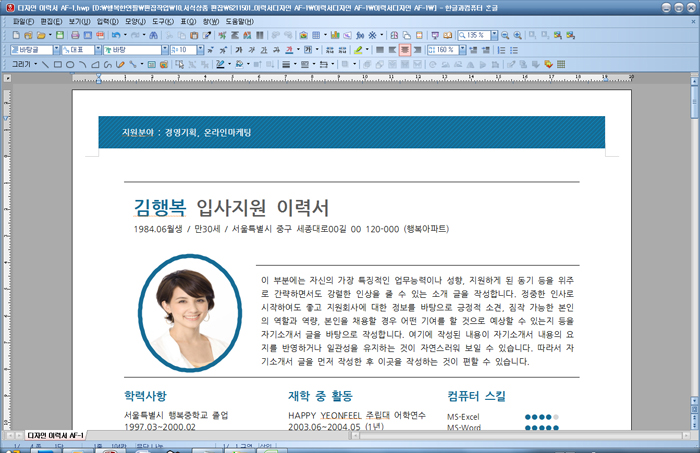Insert a table using the grid icon

[x=316, y=35]
